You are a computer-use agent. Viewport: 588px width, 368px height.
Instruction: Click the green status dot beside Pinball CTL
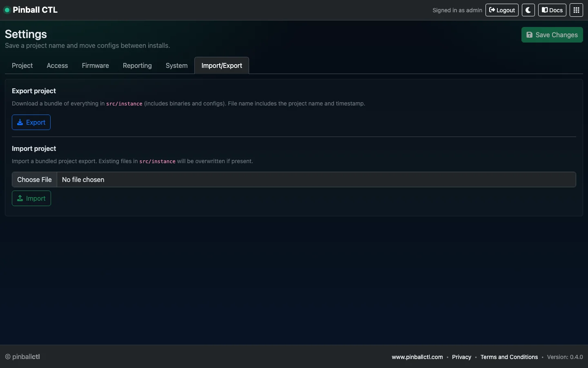pyautogui.click(x=7, y=10)
